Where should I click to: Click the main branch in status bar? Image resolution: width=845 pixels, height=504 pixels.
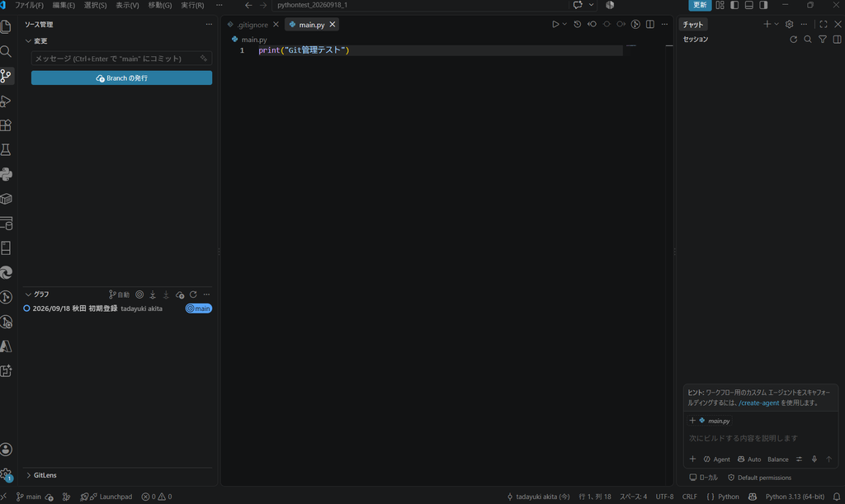(29, 497)
